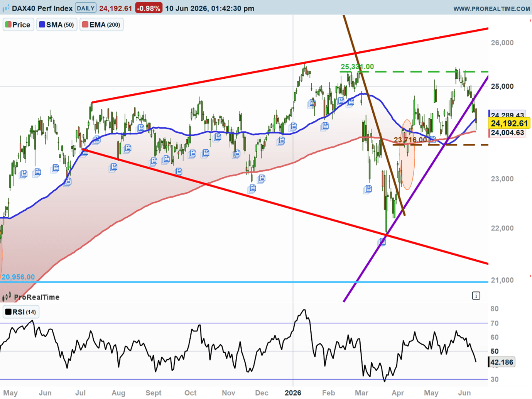Open the March news icon near the 23,000 level
The image size is (532, 399).
[x=368, y=189]
